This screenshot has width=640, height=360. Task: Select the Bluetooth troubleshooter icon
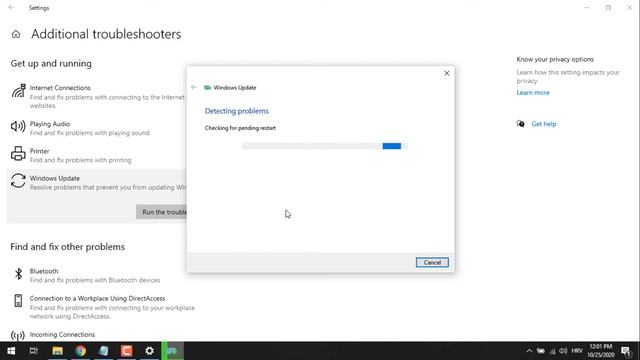coord(18,274)
